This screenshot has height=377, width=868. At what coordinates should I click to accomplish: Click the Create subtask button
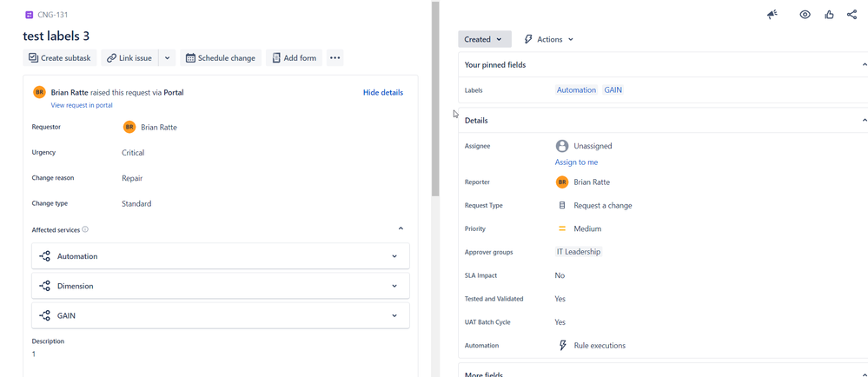click(60, 57)
